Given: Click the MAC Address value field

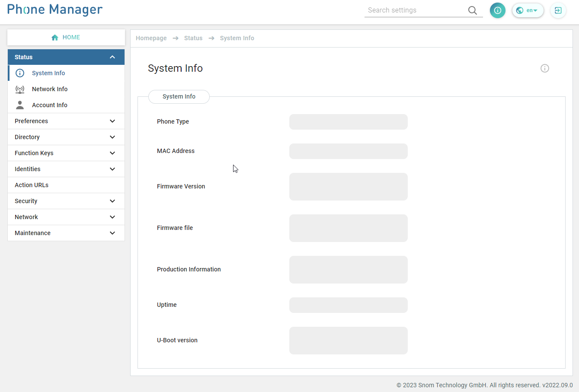Looking at the screenshot, I should [x=349, y=151].
